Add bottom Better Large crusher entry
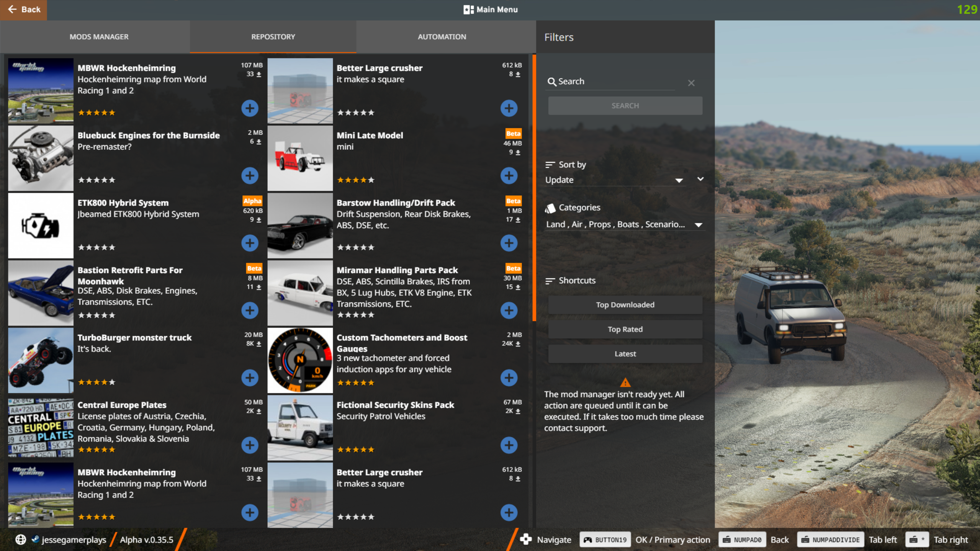 pyautogui.click(x=509, y=512)
